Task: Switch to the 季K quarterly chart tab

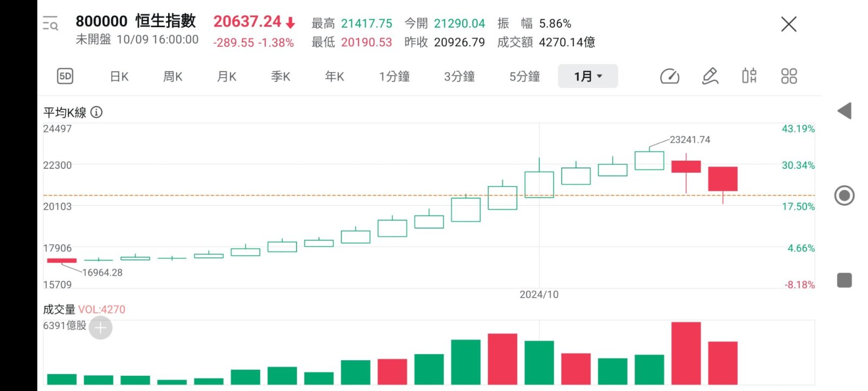Action: tap(280, 77)
